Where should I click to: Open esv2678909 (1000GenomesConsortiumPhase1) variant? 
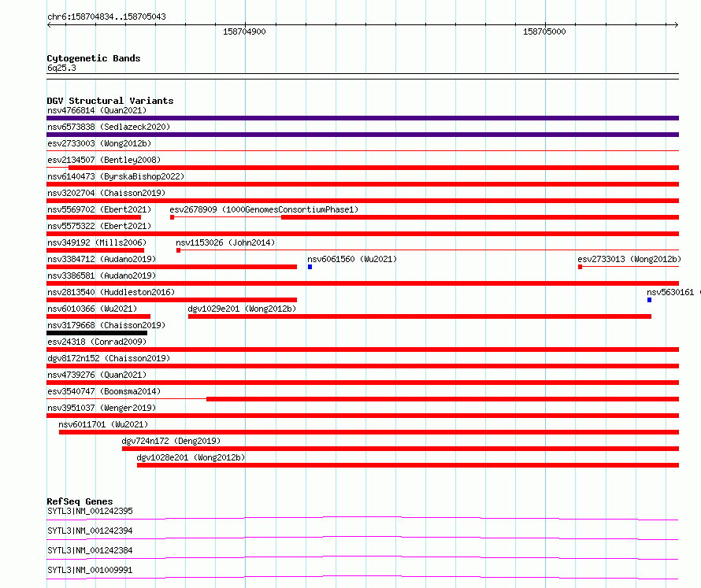264,209
